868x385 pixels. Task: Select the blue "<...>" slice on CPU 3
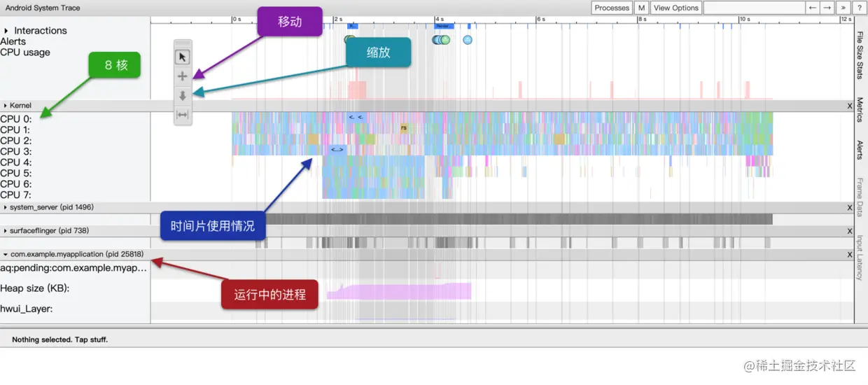tap(337, 150)
